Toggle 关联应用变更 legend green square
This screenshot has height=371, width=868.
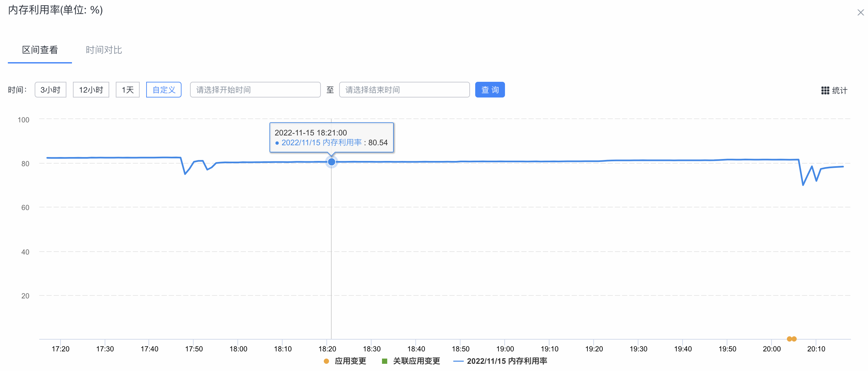[385, 361]
